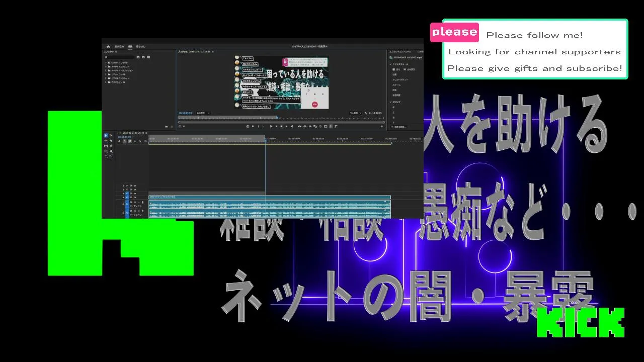Expand the Lumetri プリセット folder
Screen dimensions: 644x362
(106, 62)
